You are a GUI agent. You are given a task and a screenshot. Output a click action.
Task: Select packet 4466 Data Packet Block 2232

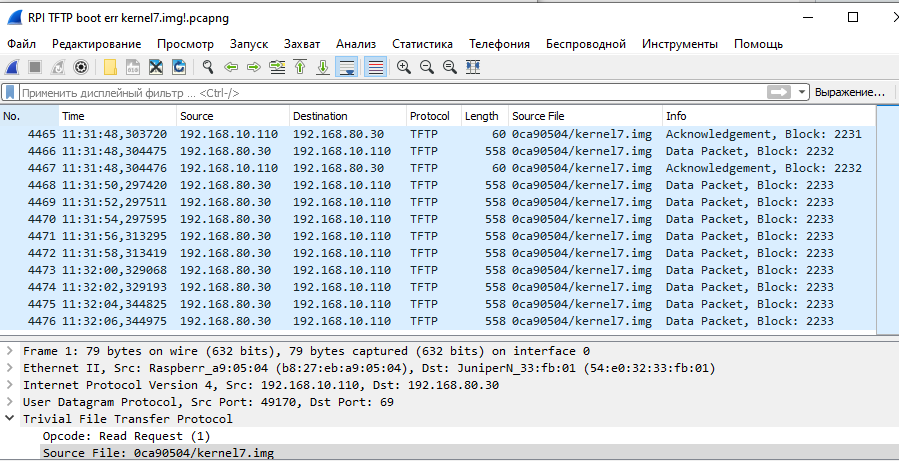pyautogui.click(x=438, y=151)
